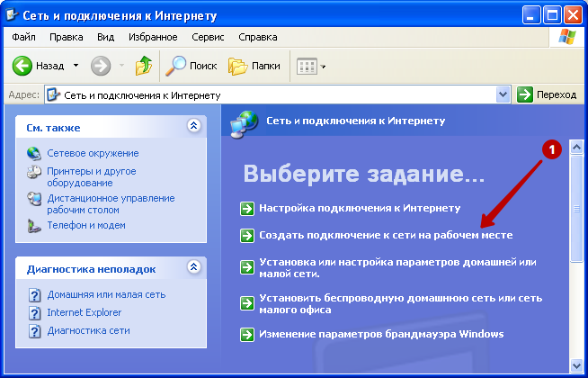The image size is (588, 378).
Task: Collapse the Диагностика неполадок panel
Action: (x=194, y=267)
